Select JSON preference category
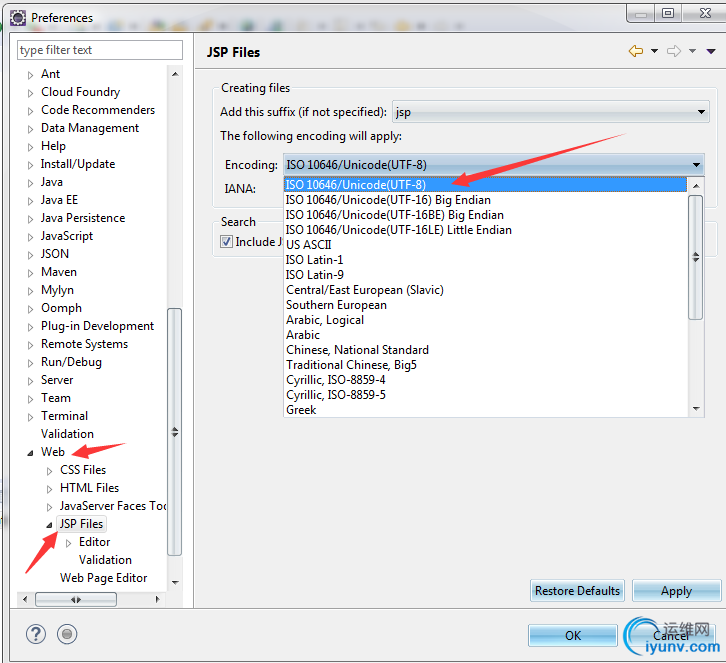Screen dimensions: 726x663 55,254
